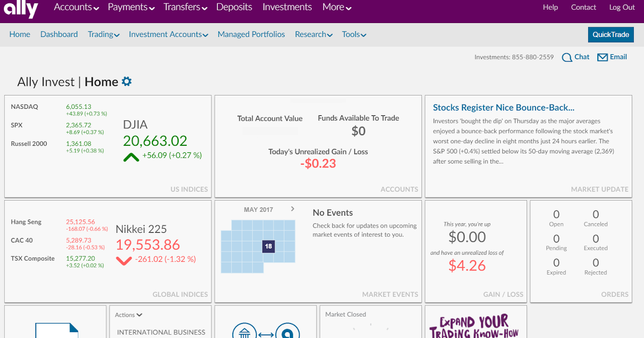
Task: Click the document icon tile
Action: (56, 330)
